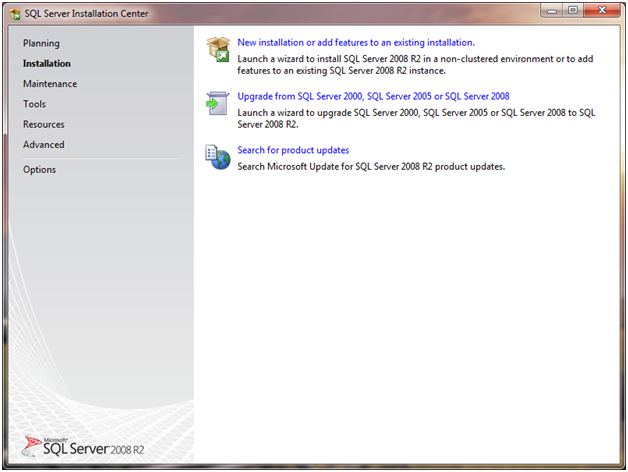Click the 'Launch a wizard to install SQL Server 2008 R2' description
This screenshot has height=472, width=628.
tap(415, 65)
